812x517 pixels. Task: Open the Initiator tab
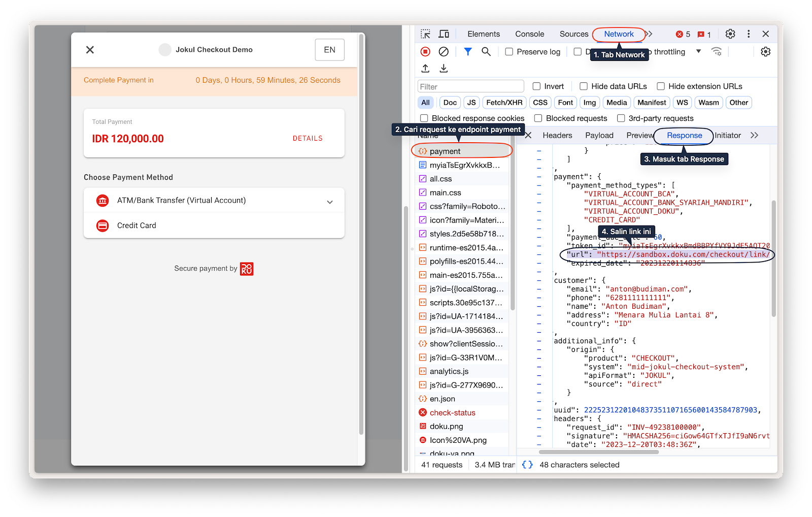pyautogui.click(x=728, y=136)
